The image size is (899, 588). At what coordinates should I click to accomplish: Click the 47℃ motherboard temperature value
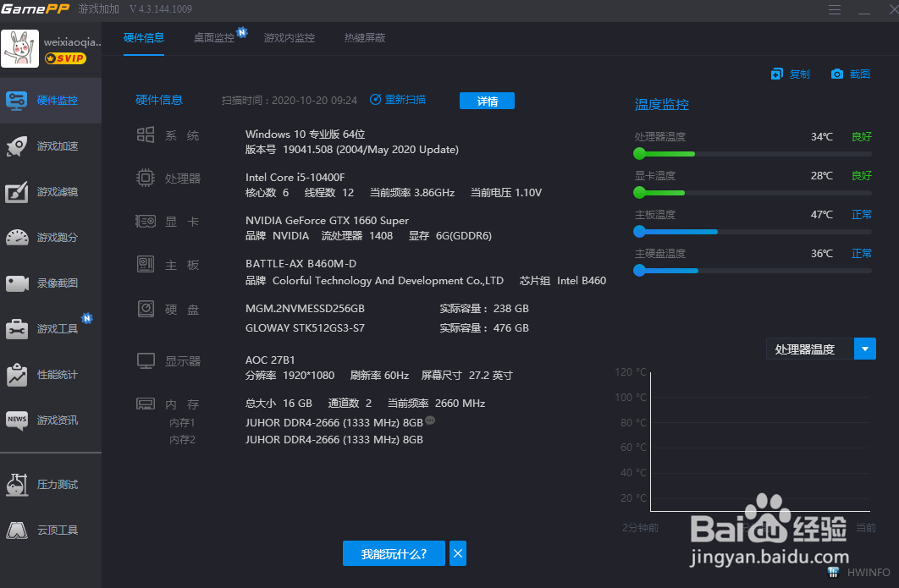822,214
